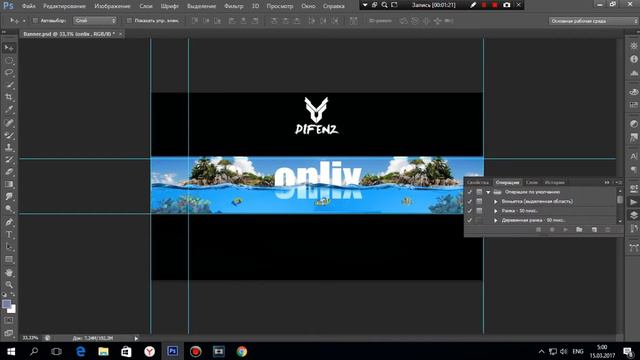The image size is (640, 360).
Task: Select the Gradient tool
Action: (x=9, y=184)
